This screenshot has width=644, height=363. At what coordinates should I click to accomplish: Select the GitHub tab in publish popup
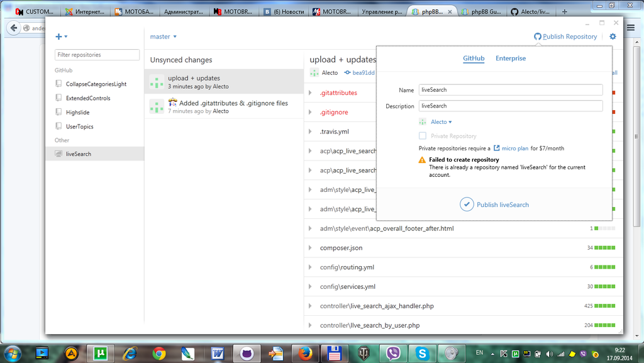click(474, 59)
